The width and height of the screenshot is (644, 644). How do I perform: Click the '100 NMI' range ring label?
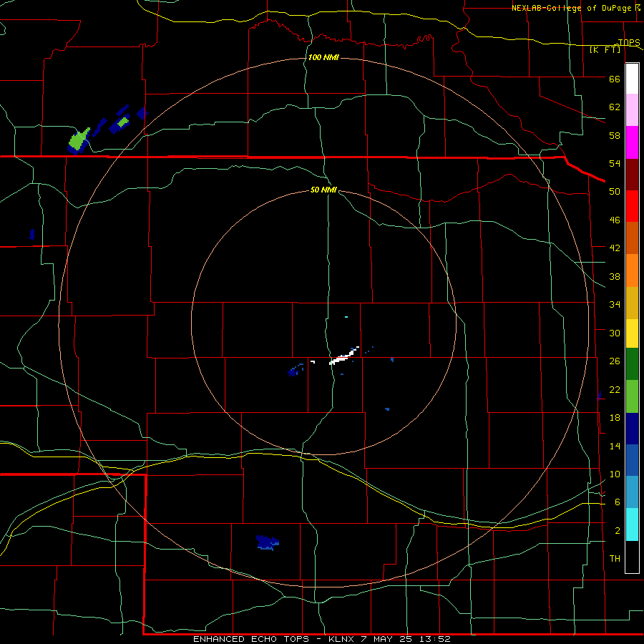323,57
